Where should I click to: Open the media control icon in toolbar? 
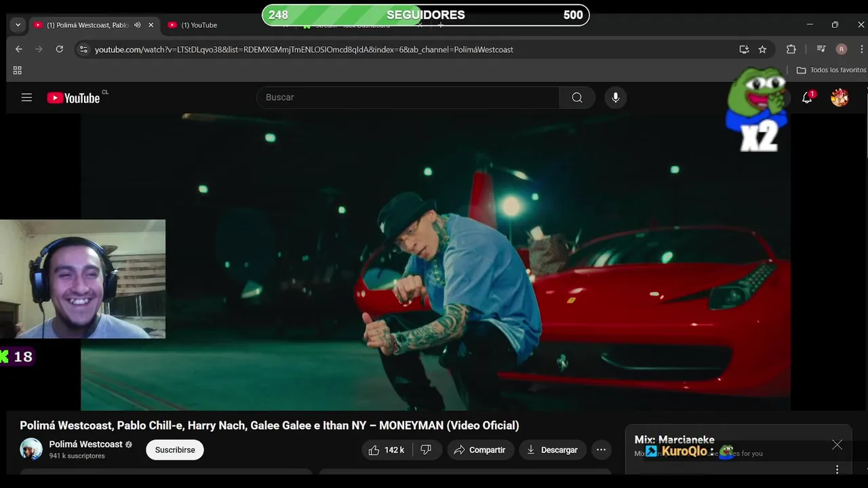(x=821, y=49)
